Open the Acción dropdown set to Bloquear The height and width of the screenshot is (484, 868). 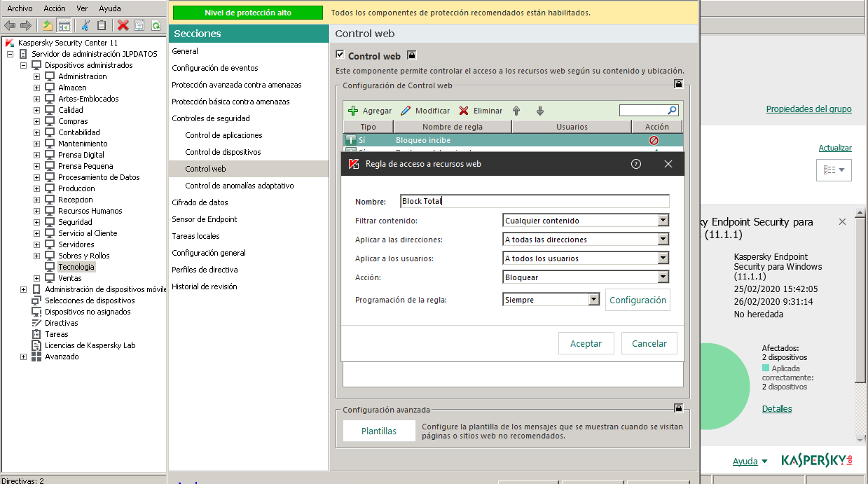pyautogui.click(x=663, y=277)
